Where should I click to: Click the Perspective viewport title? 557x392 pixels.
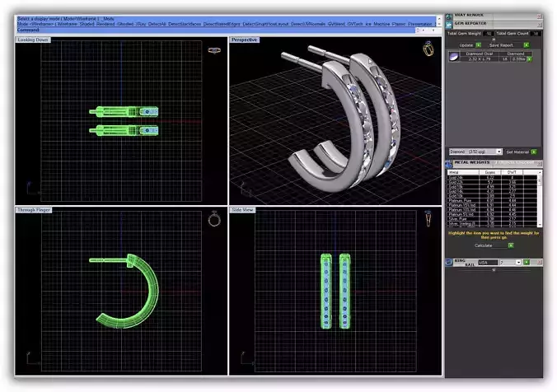pyautogui.click(x=244, y=40)
